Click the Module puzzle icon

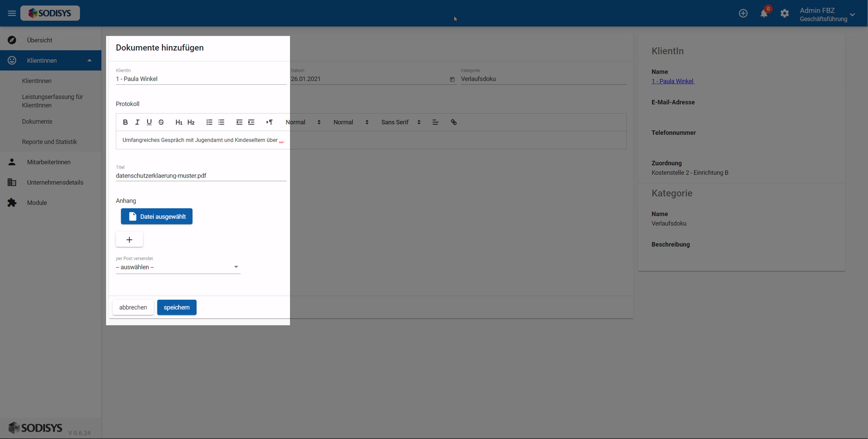pyautogui.click(x=12, y=203)
